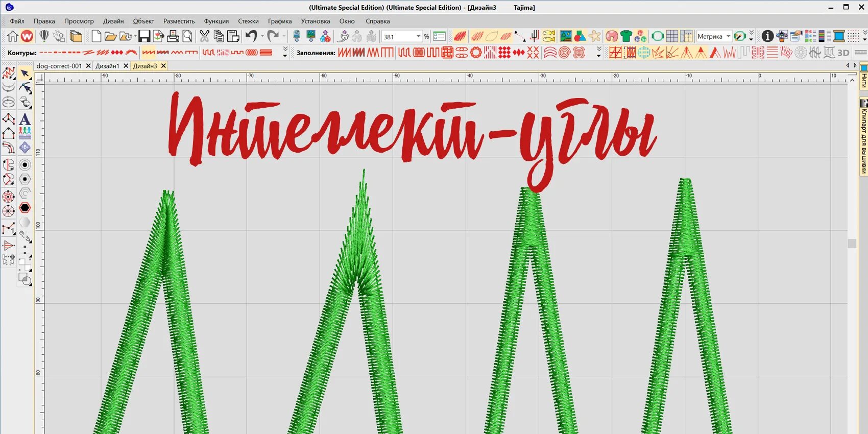Undo the last action
The width and height of the screenshot is (868, 434).
pos(251,36)
